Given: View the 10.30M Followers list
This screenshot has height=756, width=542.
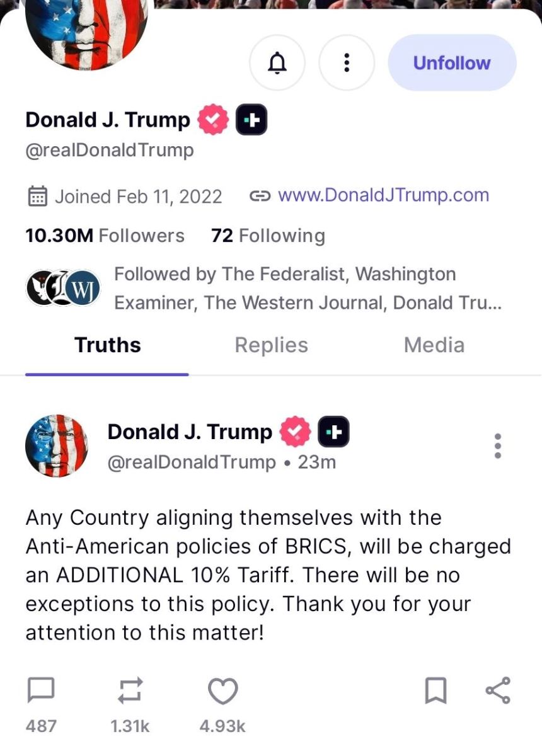Looking at the screenshot, I should tap(105, 236).
